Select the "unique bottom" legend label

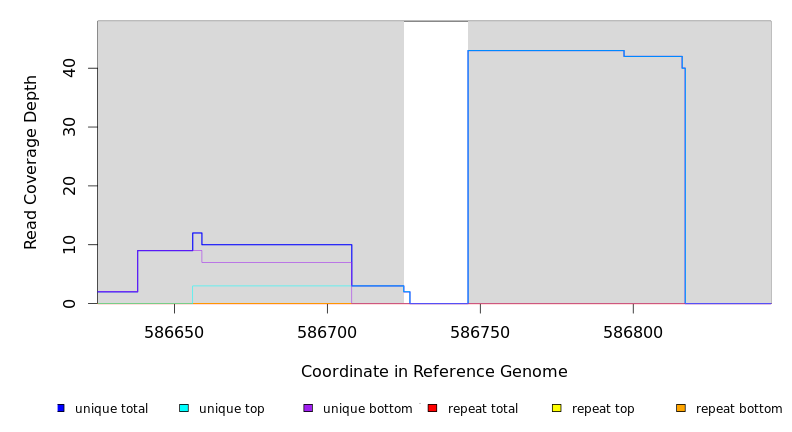pyautogui.click(x=367, y=409)
